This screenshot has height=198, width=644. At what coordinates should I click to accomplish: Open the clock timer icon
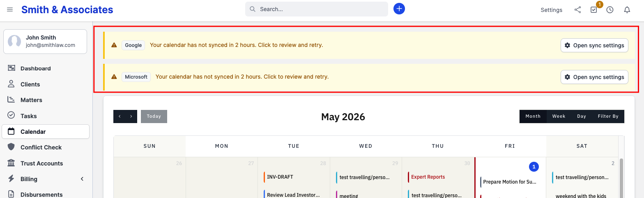click(x=610, y=9)
